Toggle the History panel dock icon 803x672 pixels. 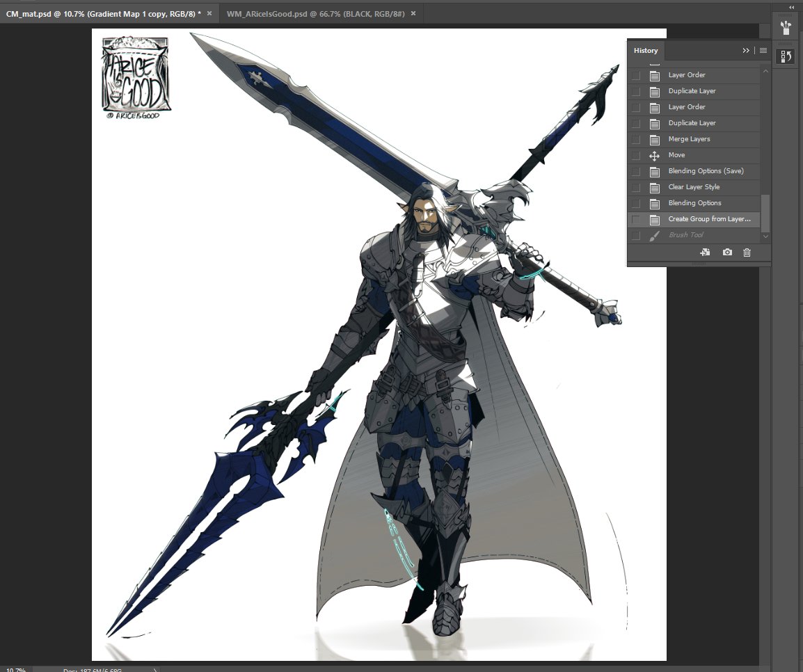tap(785, 56)
